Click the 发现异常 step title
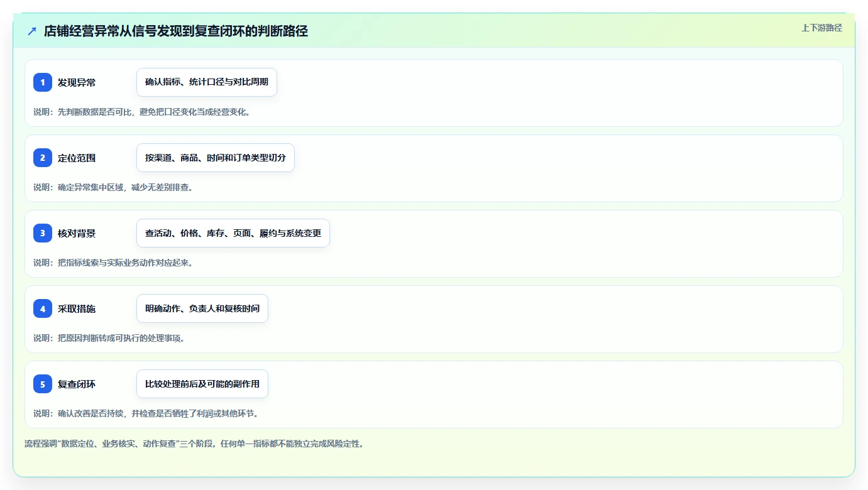Viewport: 868px width, 490px height. pos(77,82)
